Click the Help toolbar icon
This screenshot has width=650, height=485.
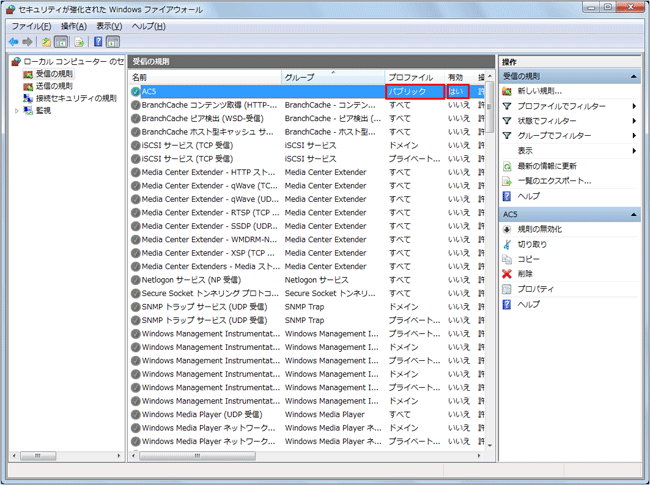[98, 42]
